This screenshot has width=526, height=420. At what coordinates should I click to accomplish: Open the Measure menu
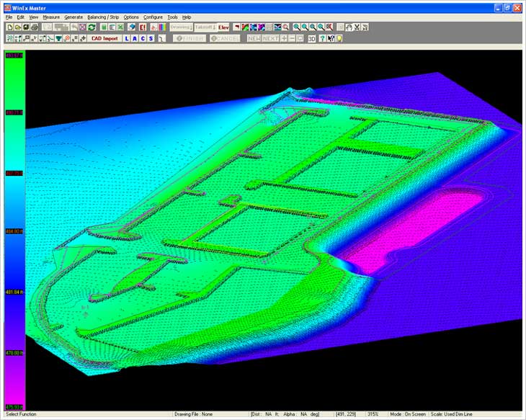(51, 17)
